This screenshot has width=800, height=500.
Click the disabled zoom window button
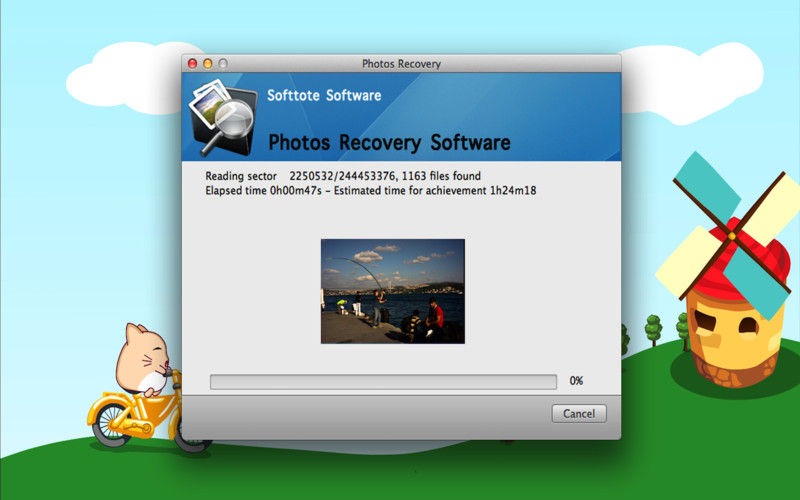(223, 63)
